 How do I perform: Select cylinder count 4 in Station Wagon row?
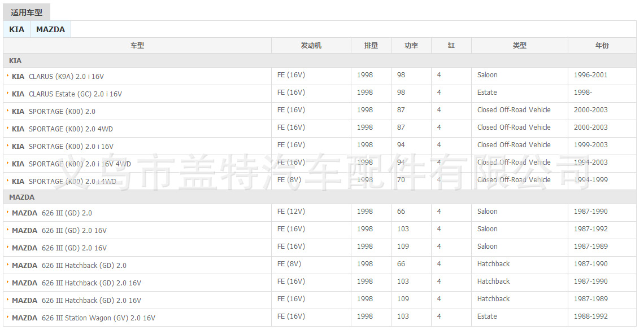coord(439,316)
